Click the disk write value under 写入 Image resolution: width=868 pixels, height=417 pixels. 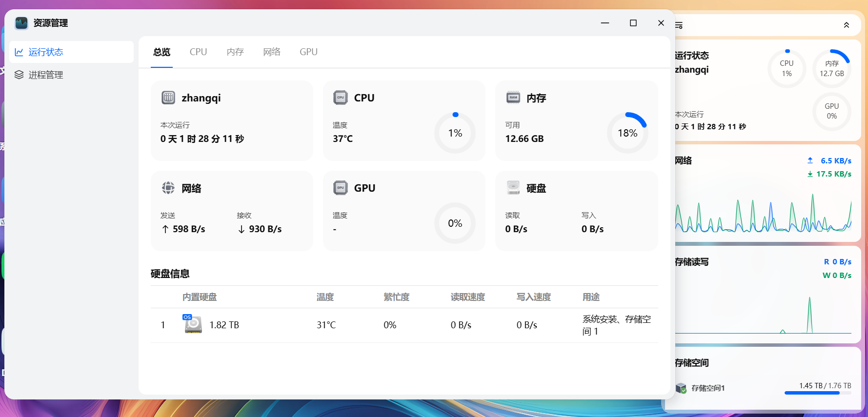coord(592,229)
